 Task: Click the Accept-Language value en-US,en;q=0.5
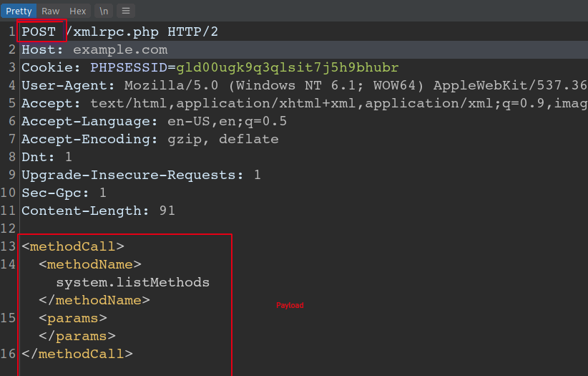227,121
